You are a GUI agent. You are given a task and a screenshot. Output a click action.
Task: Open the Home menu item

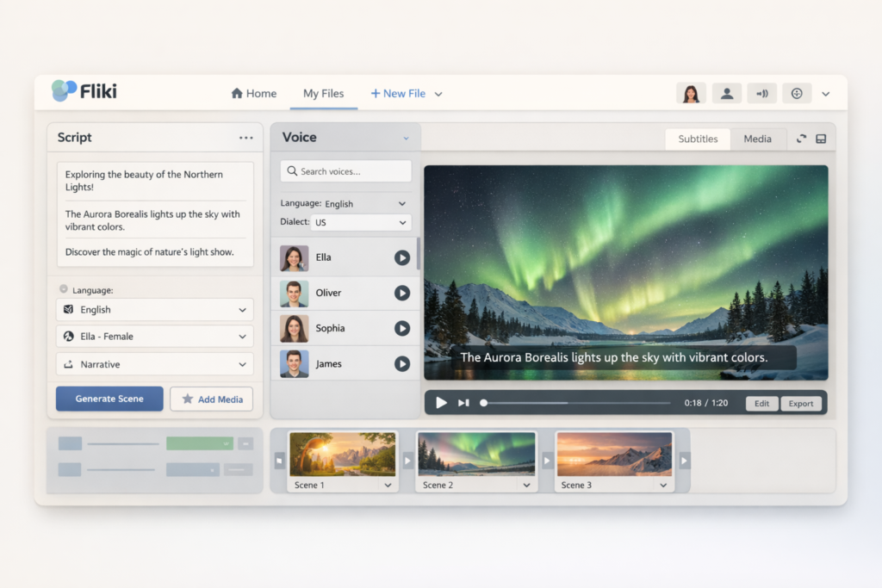click(253, 93)
